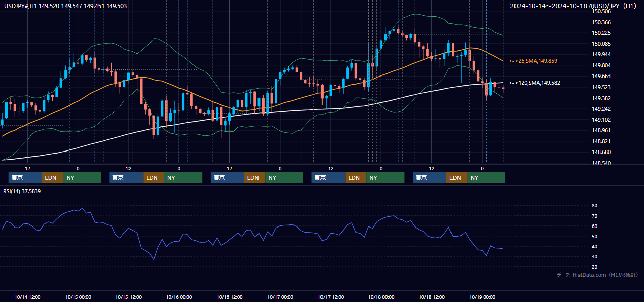Select the 10/18 12:00 time axis label
Viewport: 644px width, 302px height.
point(431,297)
